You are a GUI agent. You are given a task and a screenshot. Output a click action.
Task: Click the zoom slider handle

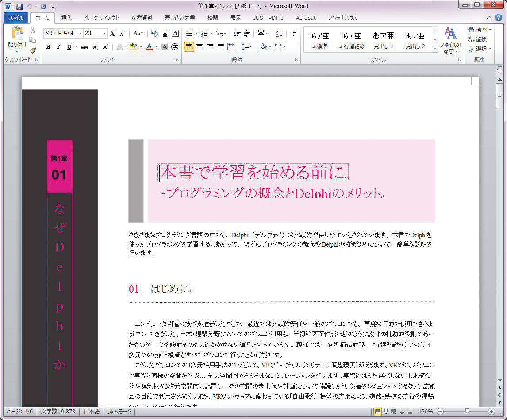point(467,411)
